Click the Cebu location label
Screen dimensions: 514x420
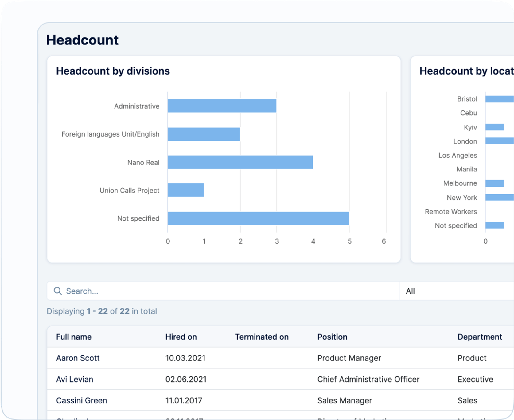pyautogui.click(x=469, y=113)
